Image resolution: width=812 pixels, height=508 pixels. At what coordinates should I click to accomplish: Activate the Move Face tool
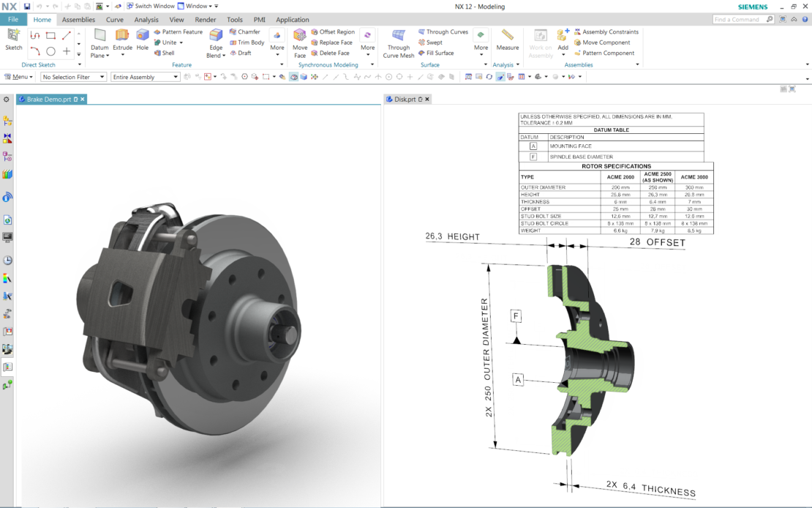click(300, 42)
